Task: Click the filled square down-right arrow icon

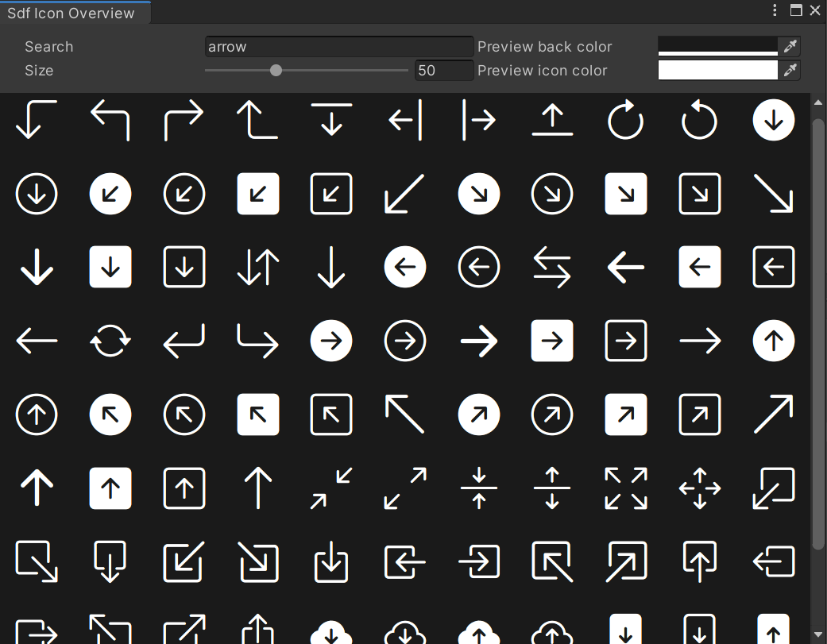Action: coord(626,194)
